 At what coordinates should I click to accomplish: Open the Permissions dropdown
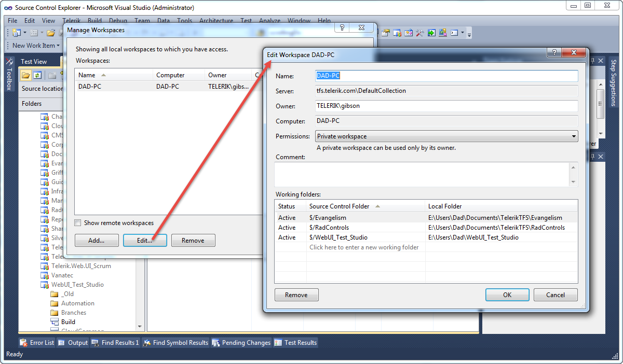tap(446, 136)
